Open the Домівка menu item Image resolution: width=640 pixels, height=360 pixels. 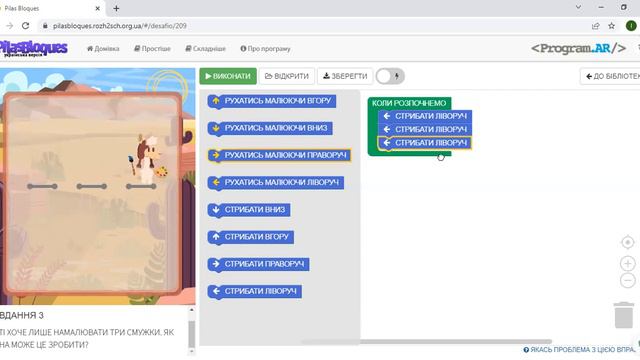pyautogui.click(x=103, y=49)
